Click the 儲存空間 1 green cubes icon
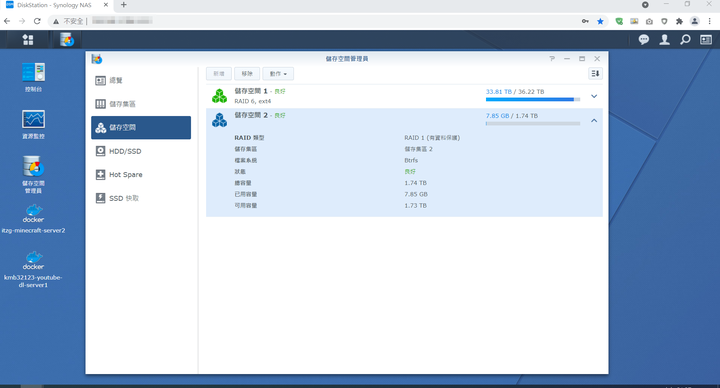The width and height of the screenshot is (720, 388). click(x=219, y=96)
